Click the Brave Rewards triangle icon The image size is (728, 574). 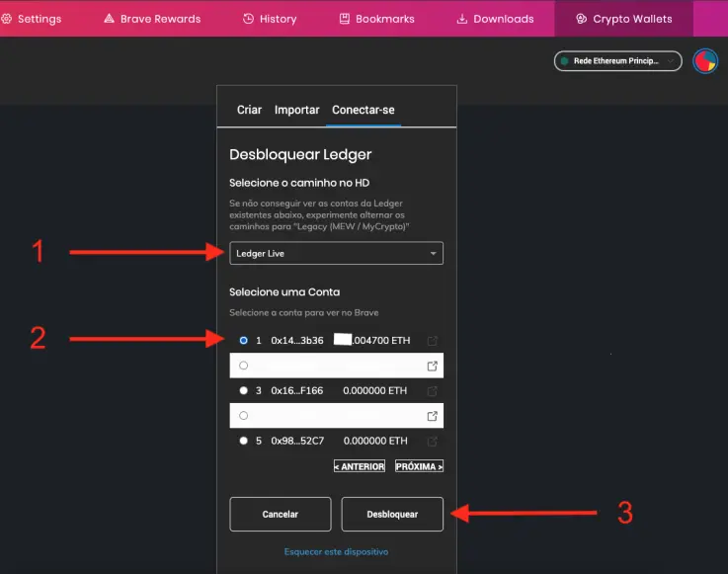[x=109, y=19]
